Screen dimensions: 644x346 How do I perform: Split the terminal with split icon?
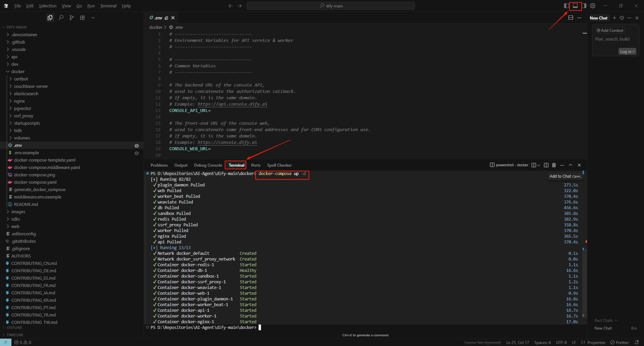coord(546,165)
